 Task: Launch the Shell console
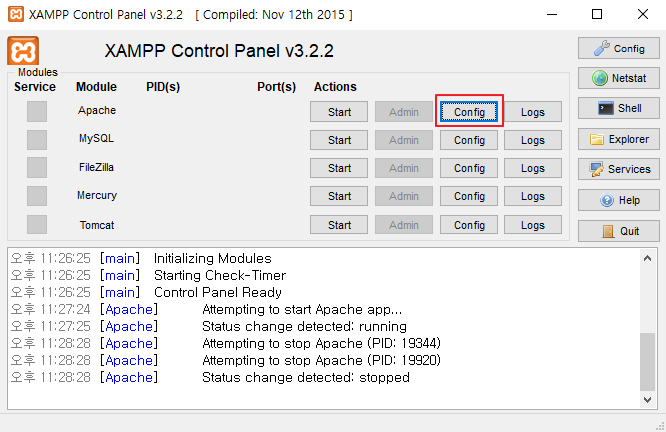coord(619,108)
